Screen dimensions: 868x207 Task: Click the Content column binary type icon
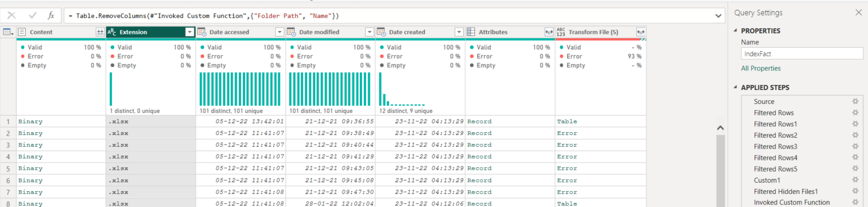(22, 32)
